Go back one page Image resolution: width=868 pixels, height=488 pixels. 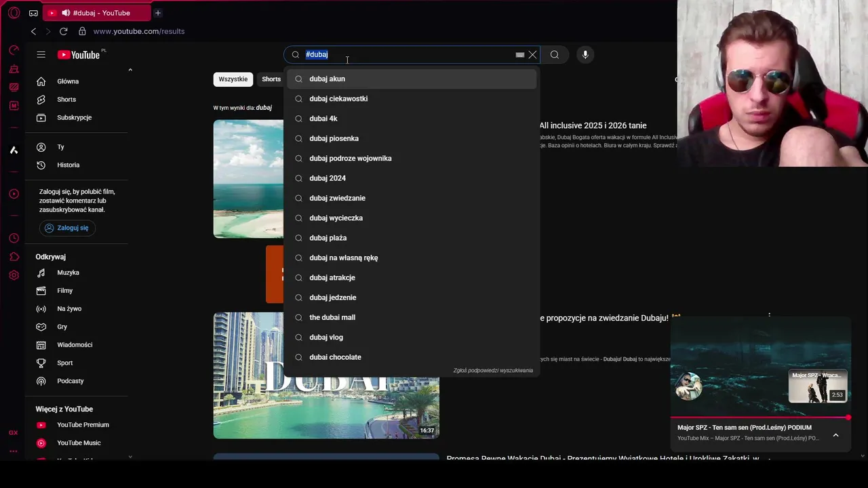33,31
